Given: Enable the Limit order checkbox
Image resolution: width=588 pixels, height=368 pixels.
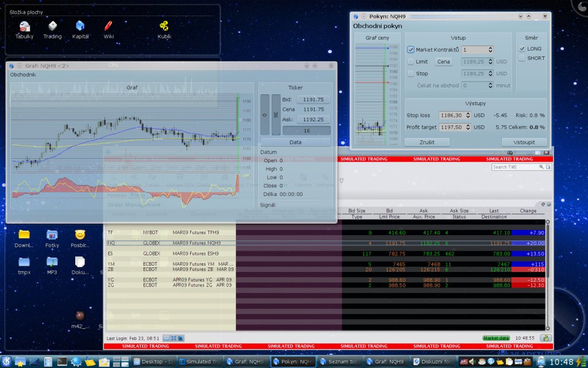Looking at the screenshot, I should pyautogui.click(x=411, y=62).
